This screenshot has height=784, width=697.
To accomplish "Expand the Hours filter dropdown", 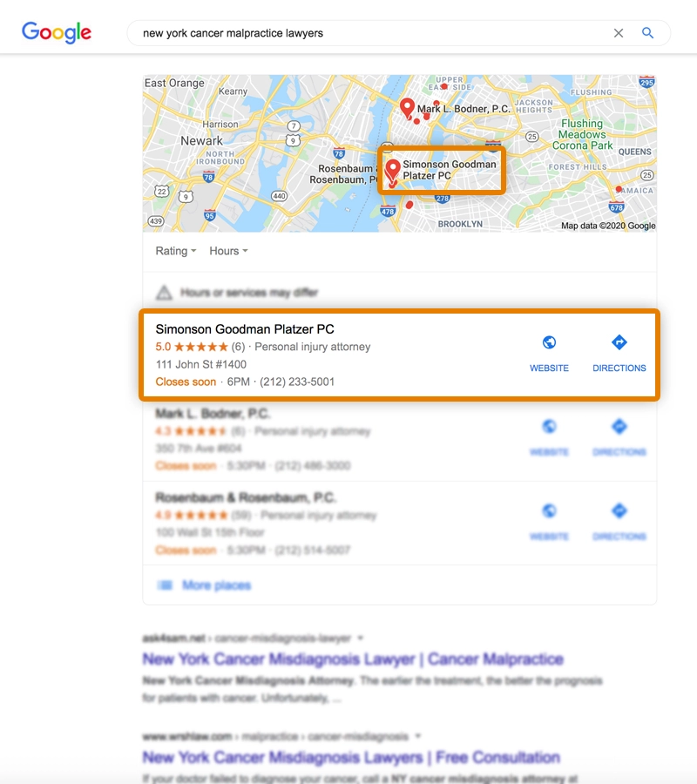I will coord(228,251).
